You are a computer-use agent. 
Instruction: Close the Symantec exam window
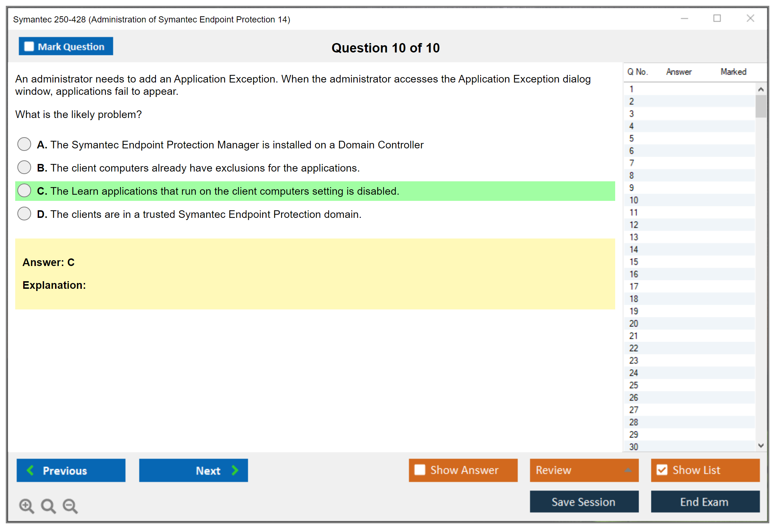(750, 18)
